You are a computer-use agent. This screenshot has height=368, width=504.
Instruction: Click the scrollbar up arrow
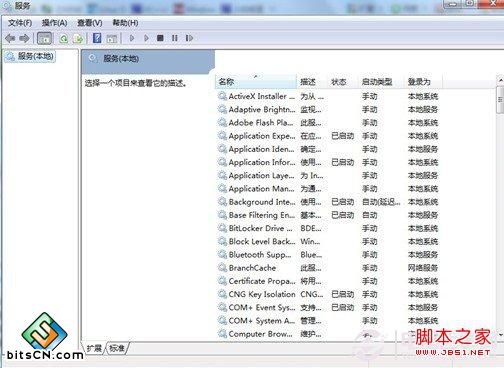[x=500, y=81]
